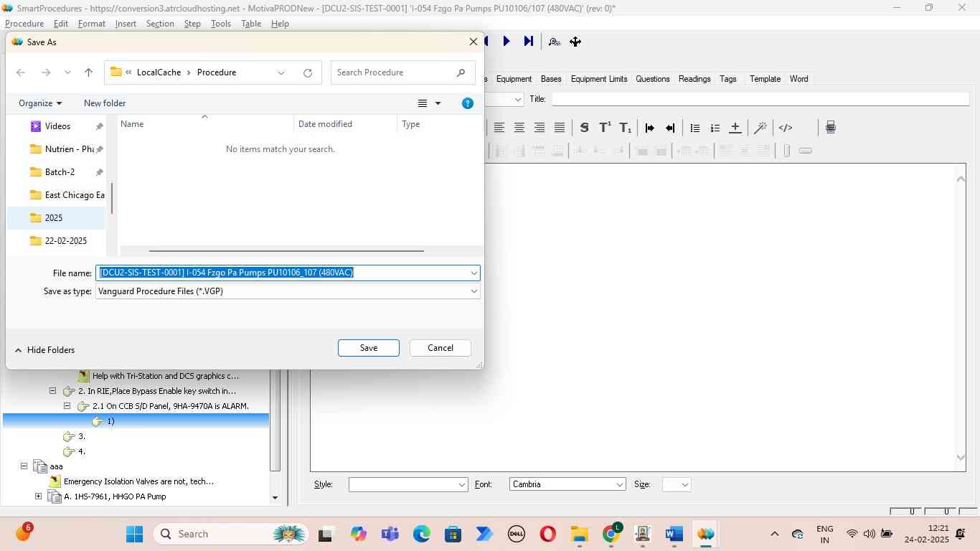Switch to the Word tab
Image resolution: width=980 pixels, height=551 pixels.
point(798,79)
